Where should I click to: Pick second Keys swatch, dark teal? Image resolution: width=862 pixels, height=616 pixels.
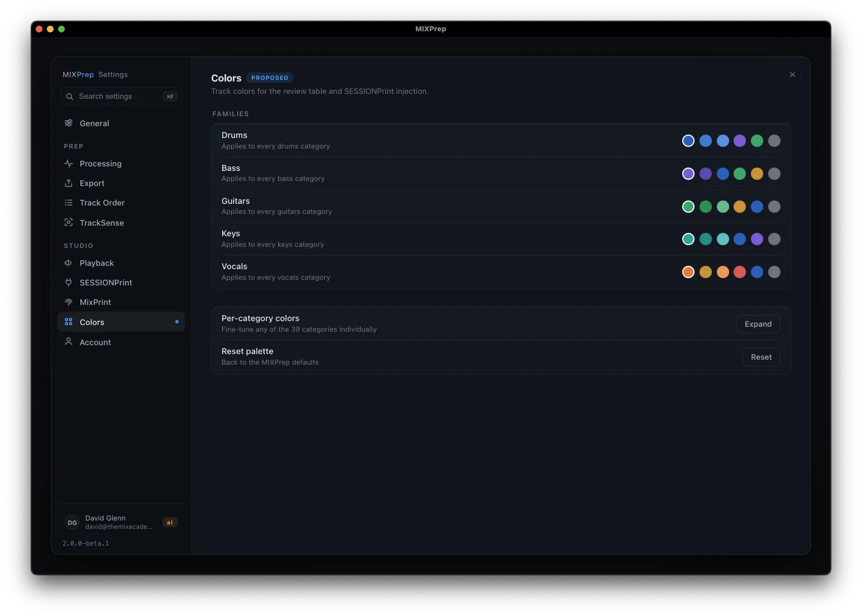tap(706, 239)
